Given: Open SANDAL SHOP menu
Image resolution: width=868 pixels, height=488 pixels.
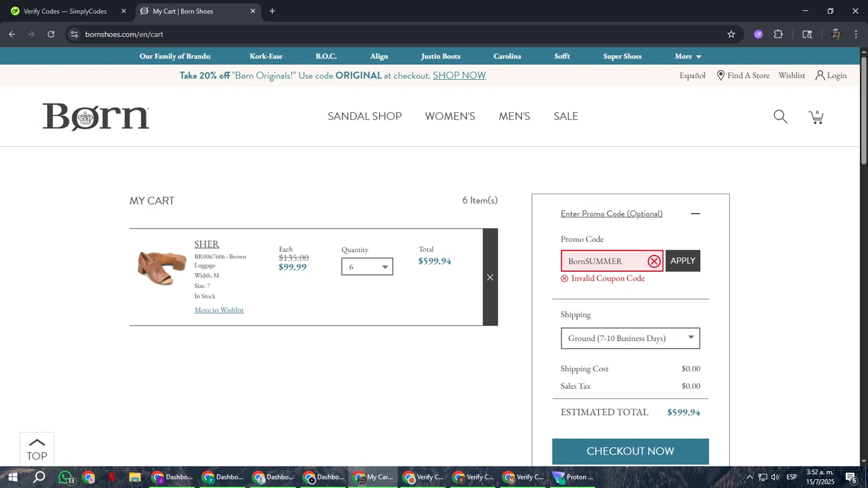Looking at the screenshot, I should 365,116.
